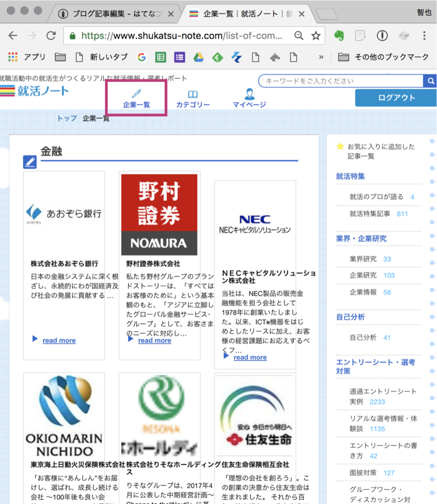The height and width of the screenshot is (504, 437).
Task: Open the purple Forms bookmark icon
Action: pyautogui.click(x=179, y=57)
